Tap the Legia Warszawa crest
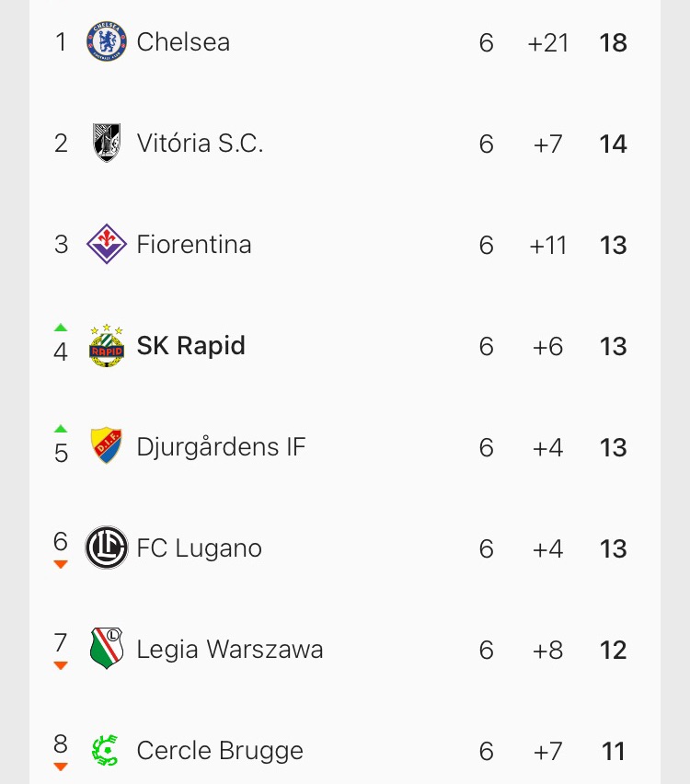Screen dimensions: 690x784 point(106,650)
